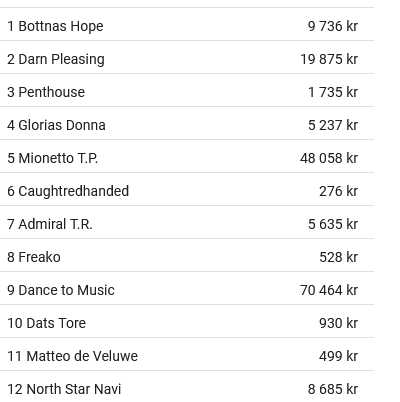Pick the 6 Caughtredhanded row
Image resolution: width=400 pixels, height=402 pixels.
pyautogui.click(x=187, y=191)
